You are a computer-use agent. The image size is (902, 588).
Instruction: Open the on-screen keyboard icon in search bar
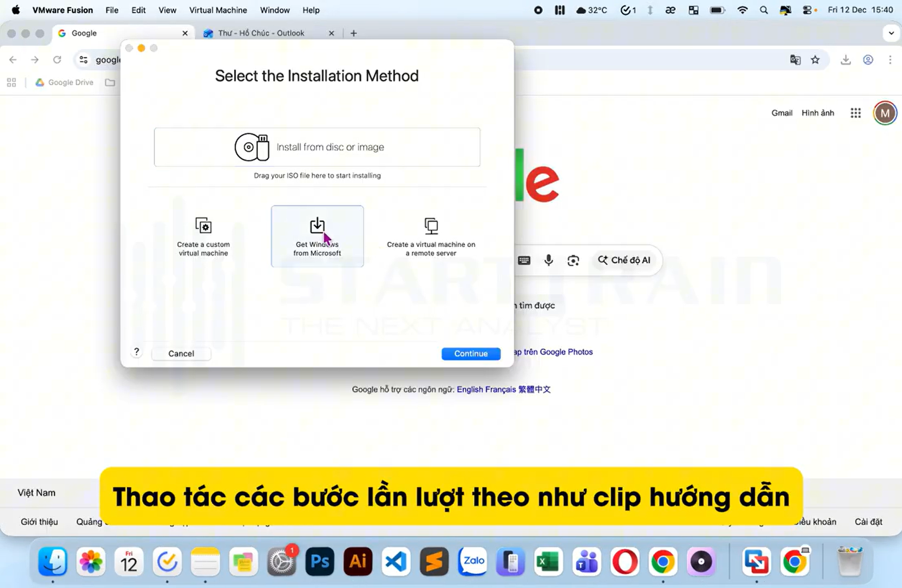pyautogui.click(x=524, y=260)
